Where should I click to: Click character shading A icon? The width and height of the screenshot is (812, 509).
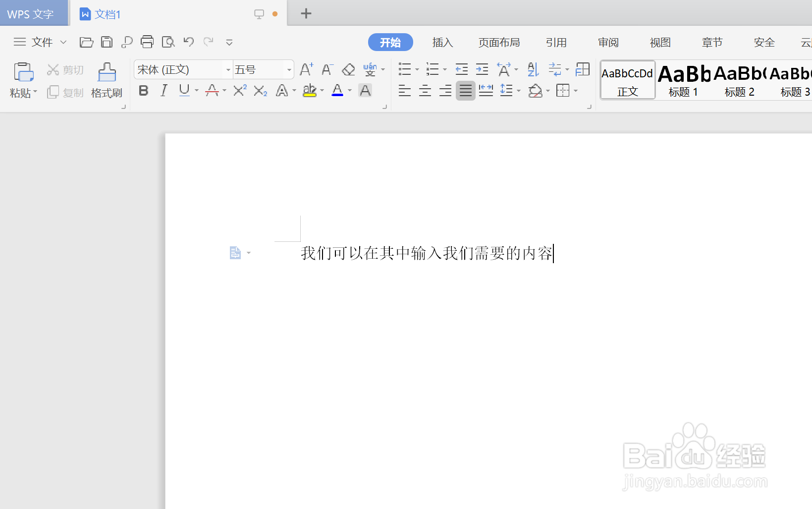click(x=365, y=91)
